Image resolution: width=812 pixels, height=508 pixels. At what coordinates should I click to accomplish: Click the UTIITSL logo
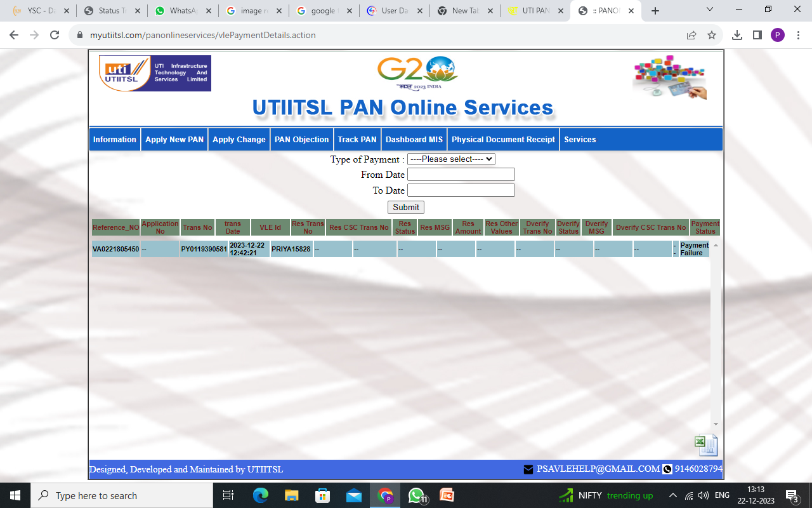pyautogui.click(x=155, y=73)
